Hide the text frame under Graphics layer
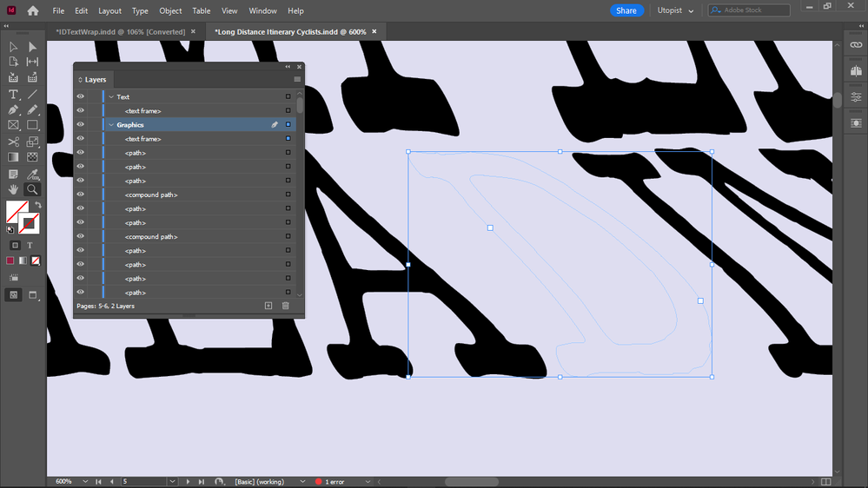Screen dimensions: 868x488 click(80, 138)
